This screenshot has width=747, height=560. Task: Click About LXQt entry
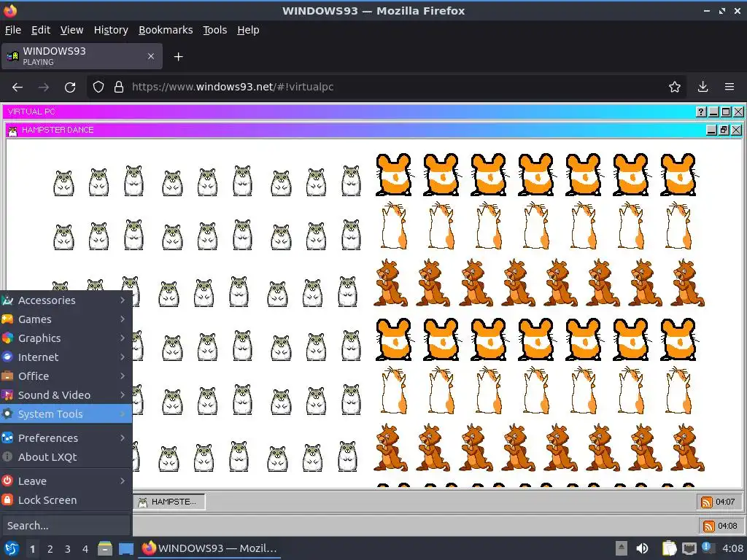(66, 456)
